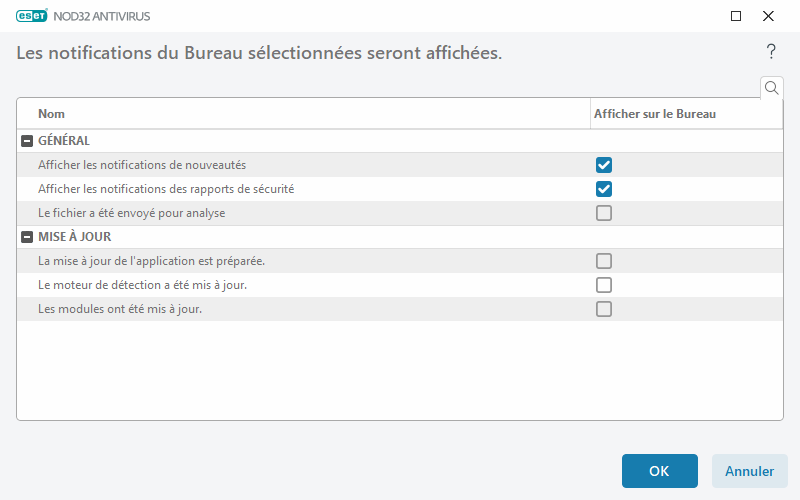This screenshot has width=800, height=500.
Task: Click the search magnifier icon
Action: coord(772,88)
